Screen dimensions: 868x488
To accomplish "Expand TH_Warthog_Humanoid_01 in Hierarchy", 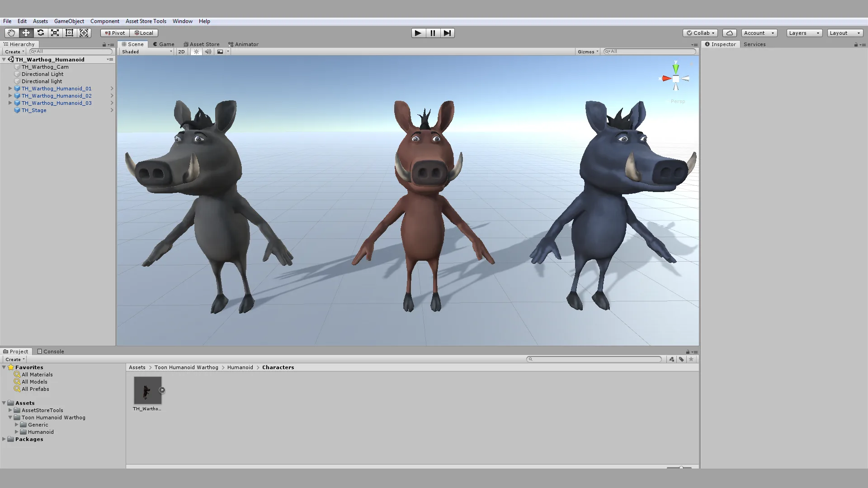I will [10, 89].
